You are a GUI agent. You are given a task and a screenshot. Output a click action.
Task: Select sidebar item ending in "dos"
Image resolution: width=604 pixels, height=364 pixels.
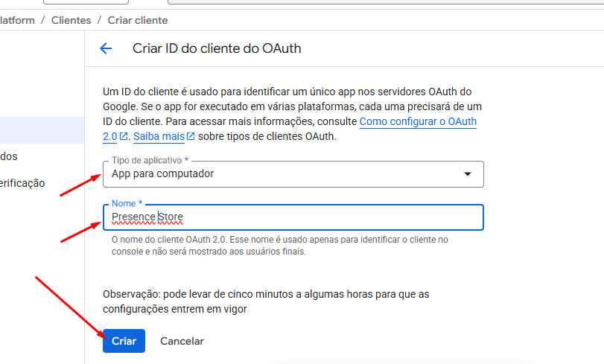coord(9,156)
